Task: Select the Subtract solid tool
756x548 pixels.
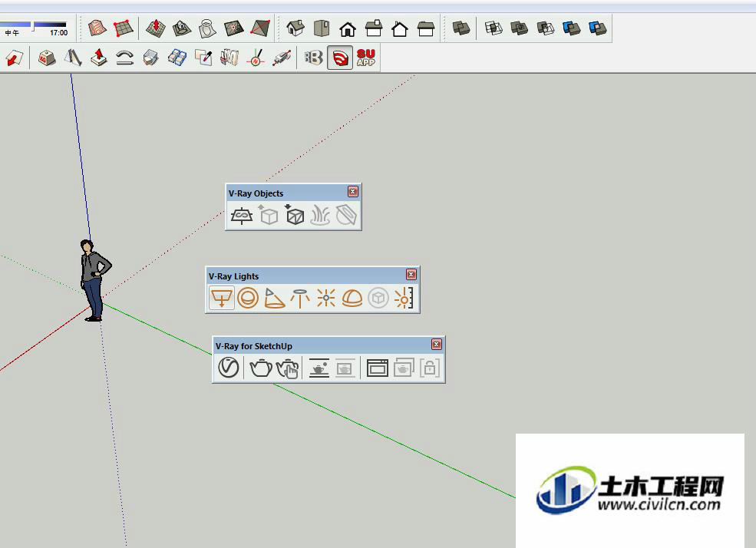Action: [x=546, y=28]
